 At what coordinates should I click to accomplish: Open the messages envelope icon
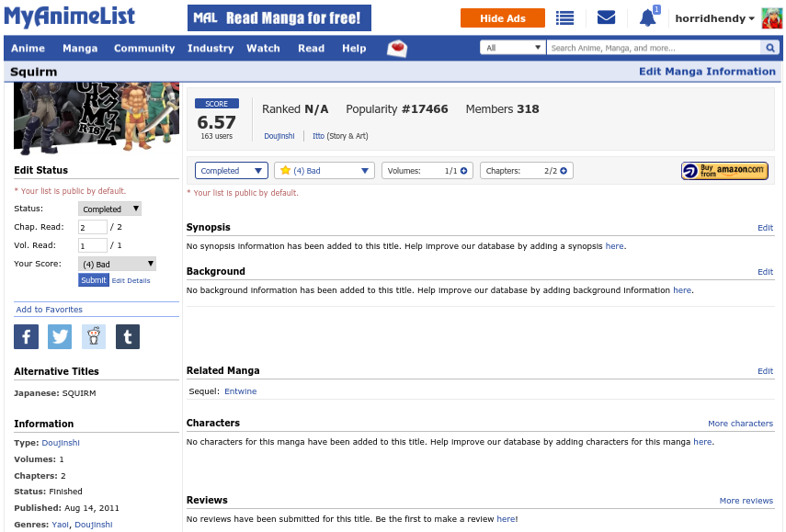[x=606, y=18]
